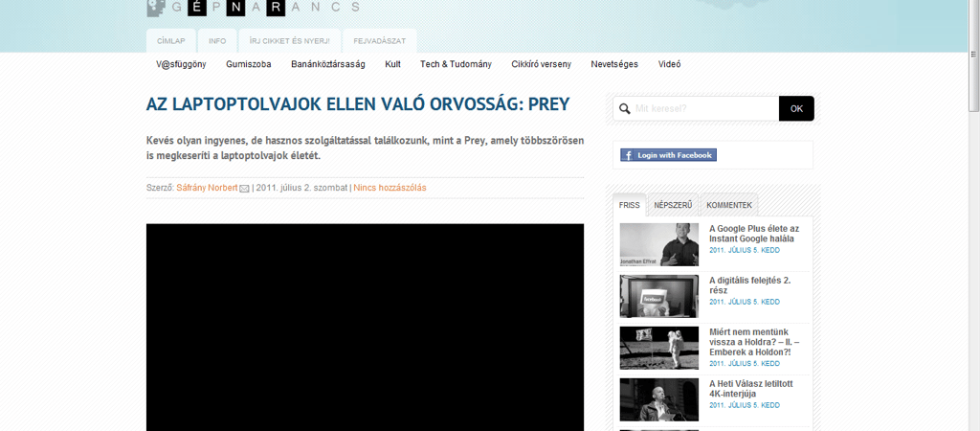This screenshot has width=980, height=431.
Task: Click the 'Nincs hozzászólás' comments link
Action: click(x=390, y=188)
